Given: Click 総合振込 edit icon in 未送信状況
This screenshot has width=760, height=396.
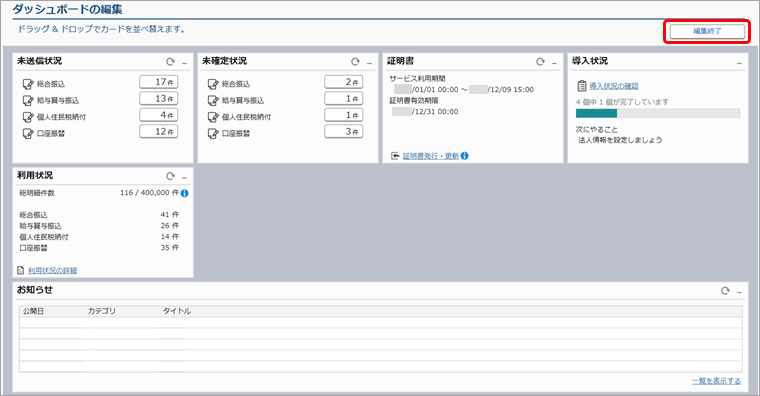Looking at the screenshot, I should pos(28,84).
